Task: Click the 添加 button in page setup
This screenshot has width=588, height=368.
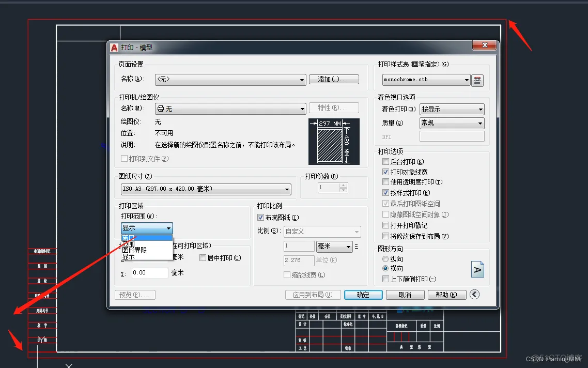Action: [333, 80]
